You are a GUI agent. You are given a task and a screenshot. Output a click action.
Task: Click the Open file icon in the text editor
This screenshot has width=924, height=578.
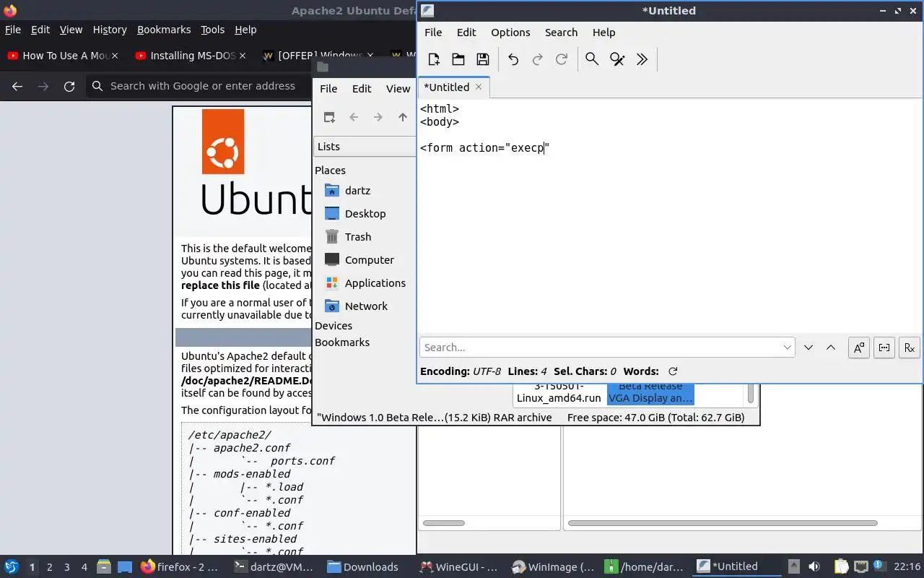(458, 59)
